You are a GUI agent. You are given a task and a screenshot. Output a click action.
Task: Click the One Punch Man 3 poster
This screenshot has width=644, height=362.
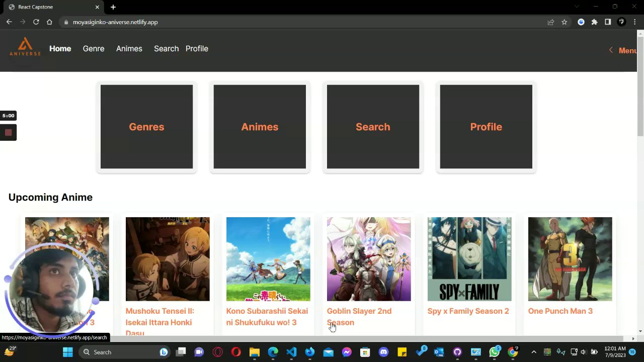coord(570,259)
